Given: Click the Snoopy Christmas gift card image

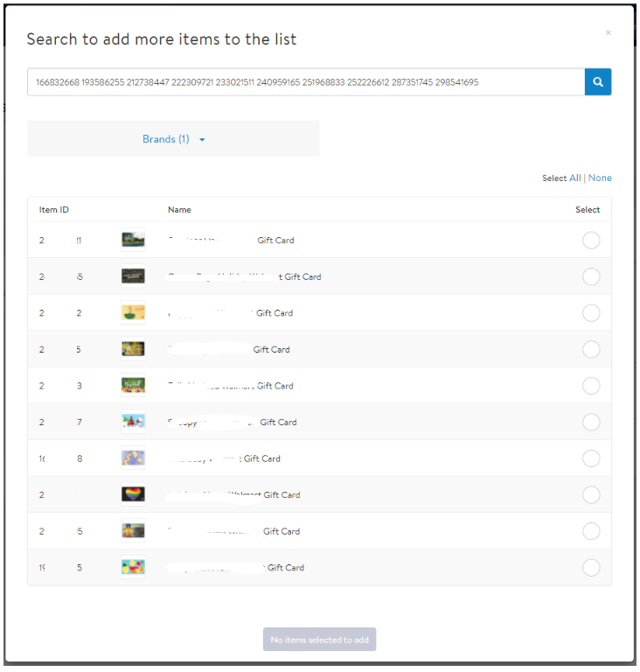Looking at the screenshot, I should click(x=133, y=423).
